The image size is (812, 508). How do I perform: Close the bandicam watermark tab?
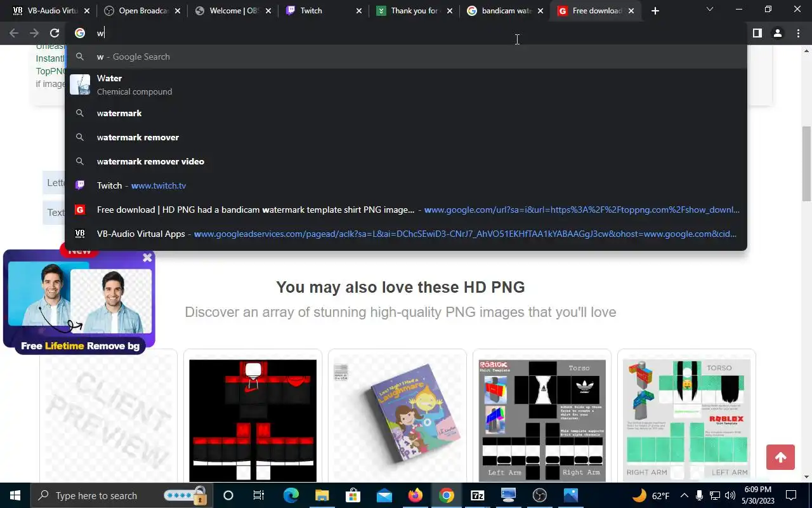(x=540, y=11)
